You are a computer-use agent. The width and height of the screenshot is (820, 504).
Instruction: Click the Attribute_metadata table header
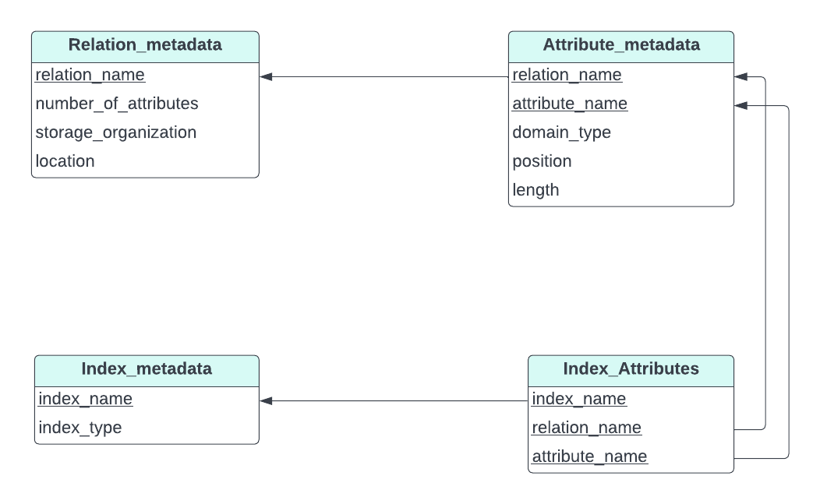(621, 45)
